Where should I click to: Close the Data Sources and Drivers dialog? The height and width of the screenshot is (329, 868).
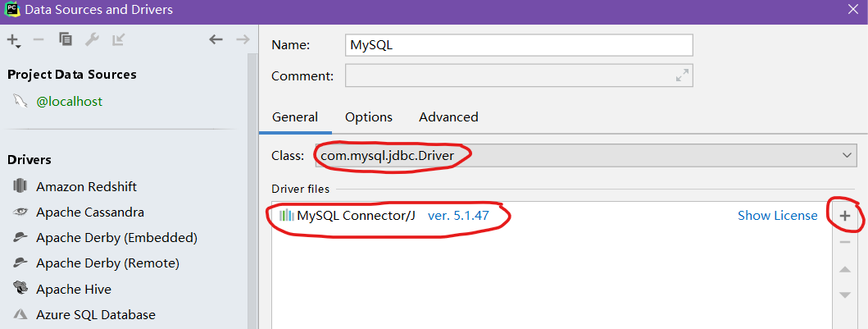pos(853,9)
